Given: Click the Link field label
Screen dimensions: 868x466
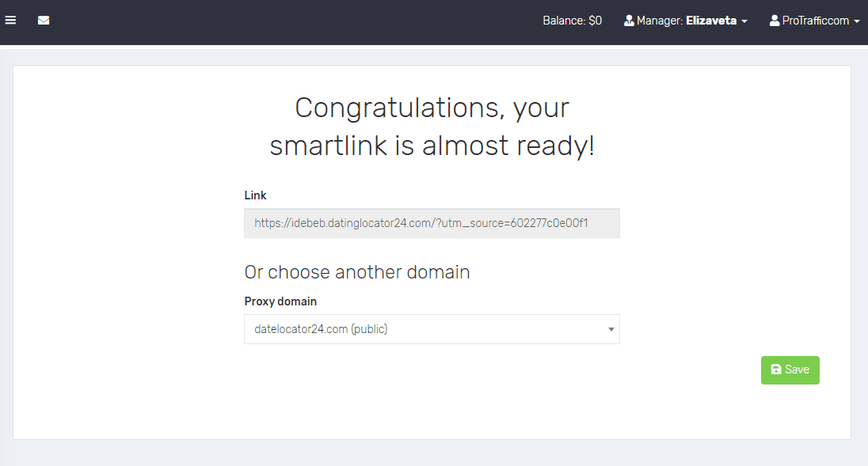Looking at the screenshot, I should (255, 195).
